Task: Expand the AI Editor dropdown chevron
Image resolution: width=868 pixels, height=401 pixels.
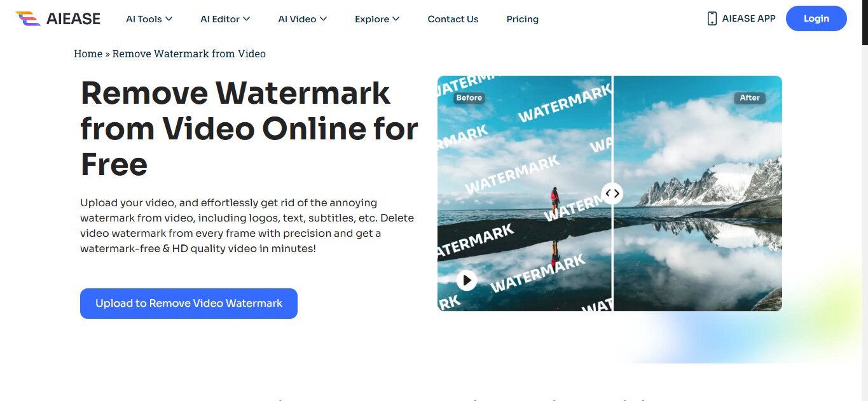Action: click(x=247, y=19)
